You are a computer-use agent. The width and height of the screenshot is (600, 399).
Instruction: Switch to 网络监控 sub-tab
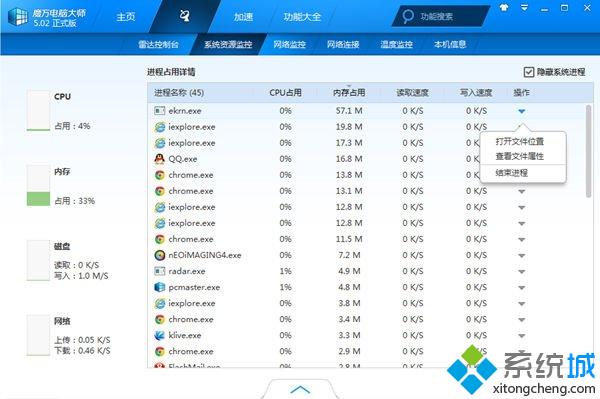(x=290, y=44)
